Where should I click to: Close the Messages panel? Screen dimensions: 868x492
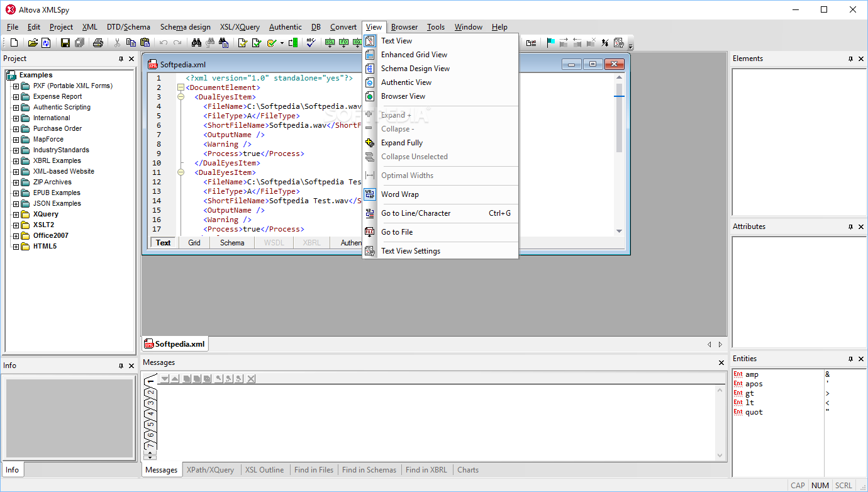point(721,362)
